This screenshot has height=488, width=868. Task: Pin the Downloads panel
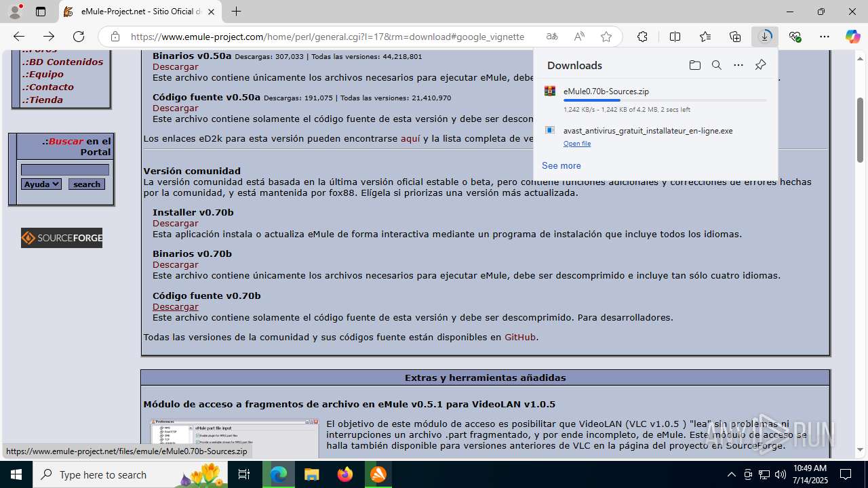(760, 65)
